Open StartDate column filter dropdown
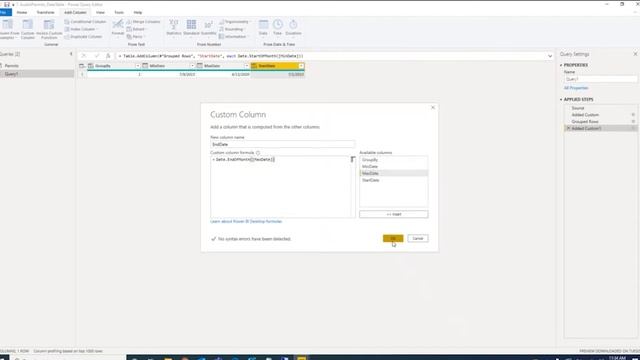Screen dimensions: 640x360 click(301, 66)
